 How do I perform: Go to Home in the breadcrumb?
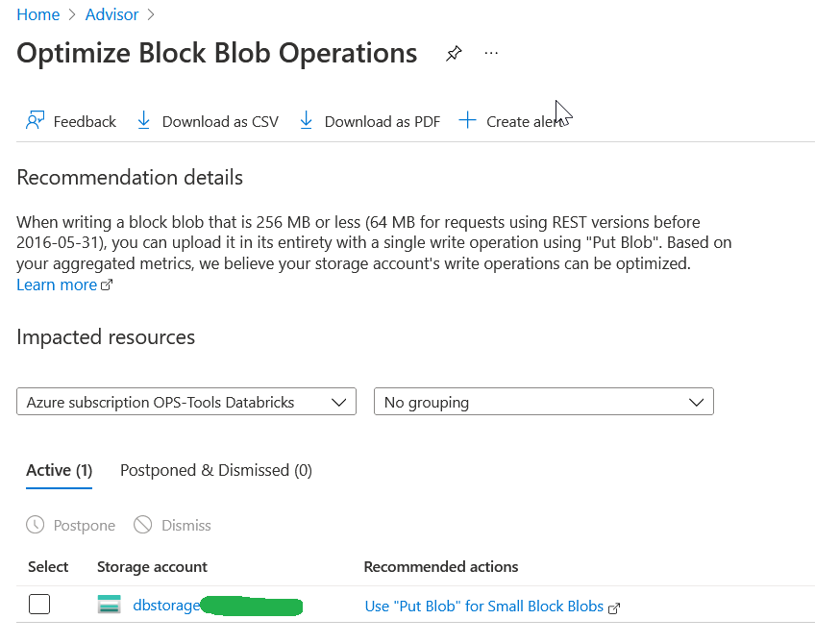tap(37, 14)
